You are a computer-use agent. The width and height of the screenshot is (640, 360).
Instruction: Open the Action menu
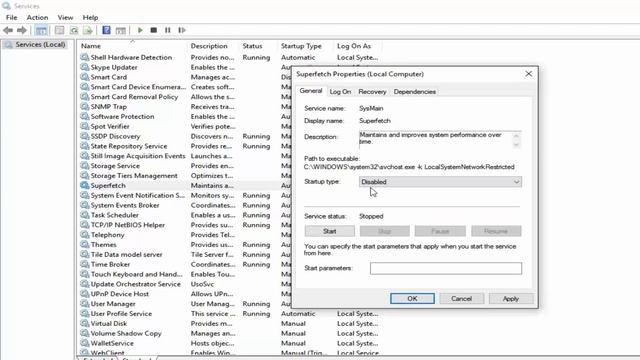pyautogui.click(x=37, y=18)
